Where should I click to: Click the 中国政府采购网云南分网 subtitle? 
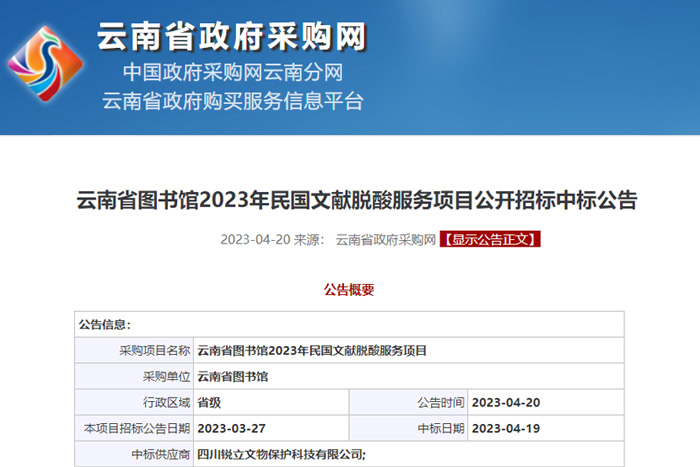tap(232, 73)
